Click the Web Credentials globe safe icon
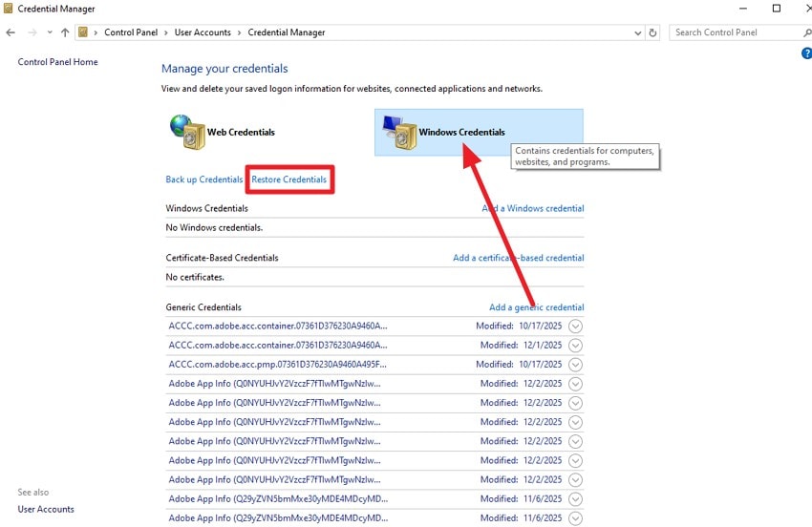812x527 pixels. coord(187,132)
